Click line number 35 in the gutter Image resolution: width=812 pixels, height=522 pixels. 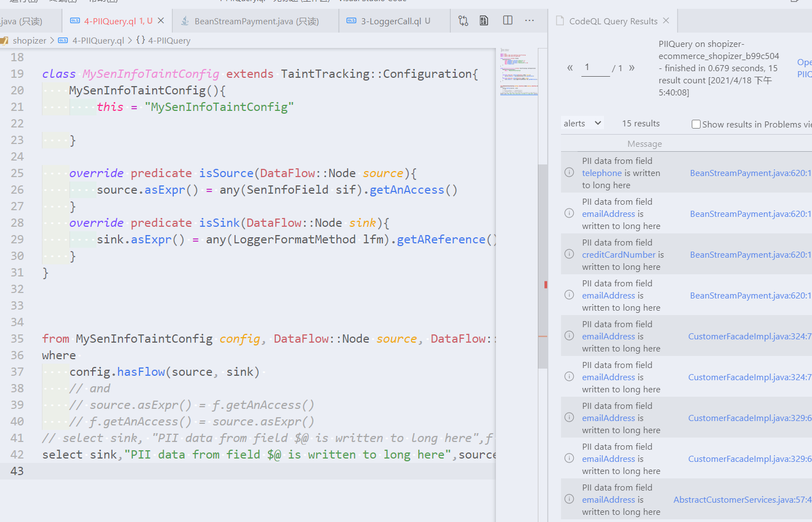point(17,338)
